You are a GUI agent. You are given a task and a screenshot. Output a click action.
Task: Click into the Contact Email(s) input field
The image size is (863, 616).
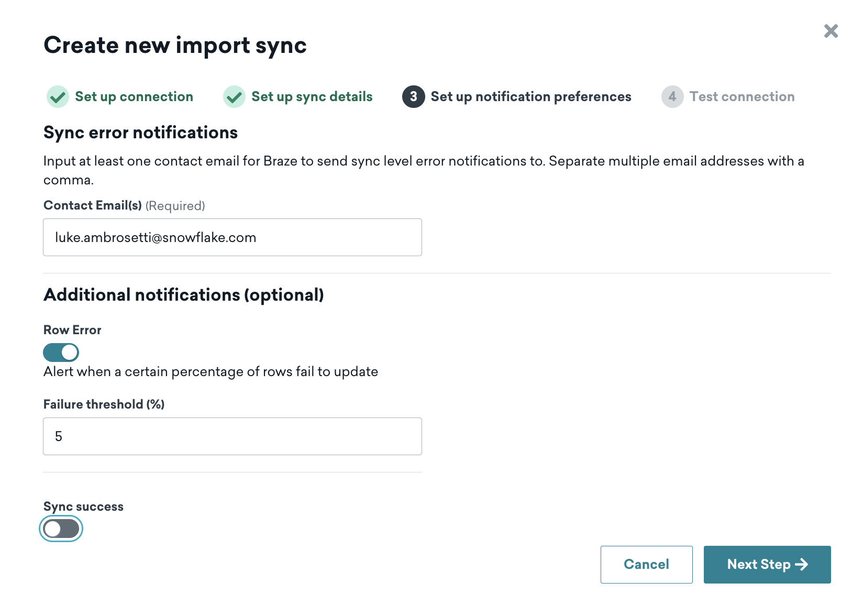point(232,237)
